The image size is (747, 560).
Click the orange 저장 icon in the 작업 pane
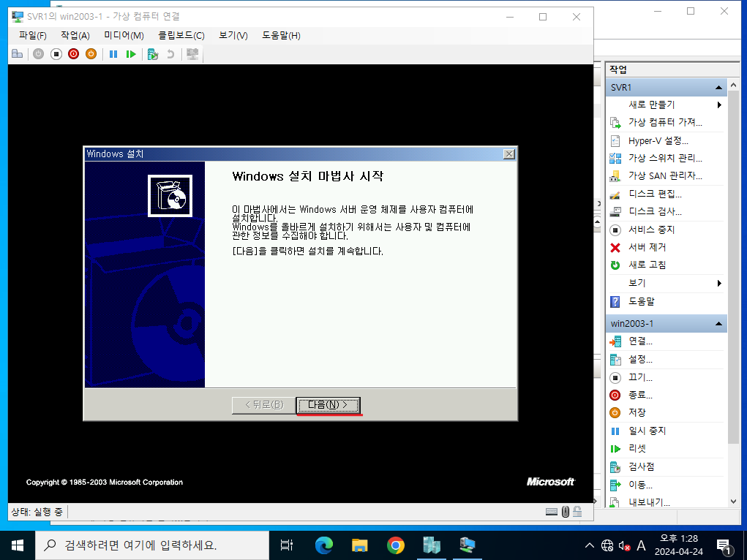click(615, 413)
